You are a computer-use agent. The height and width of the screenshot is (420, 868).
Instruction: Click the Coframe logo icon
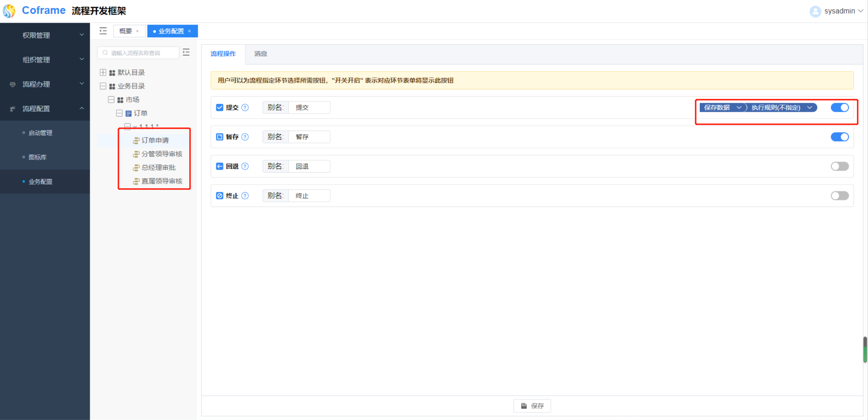pos(9,10)
